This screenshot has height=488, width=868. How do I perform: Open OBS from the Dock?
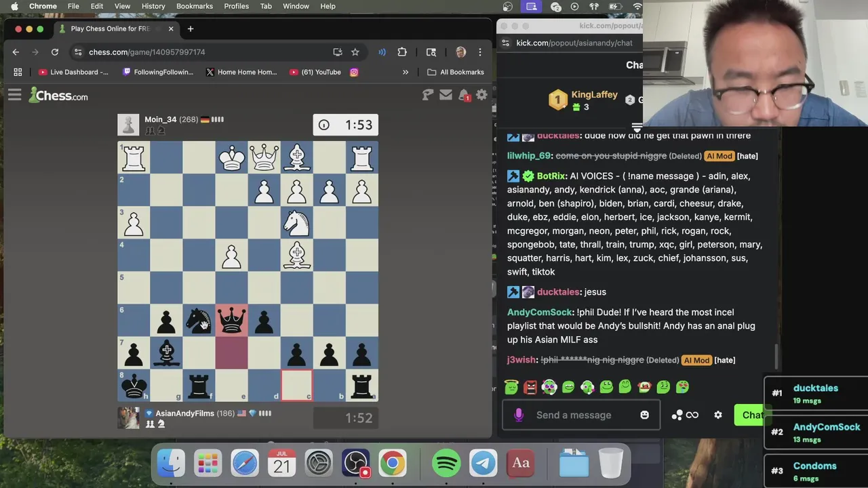coord(355,464)
